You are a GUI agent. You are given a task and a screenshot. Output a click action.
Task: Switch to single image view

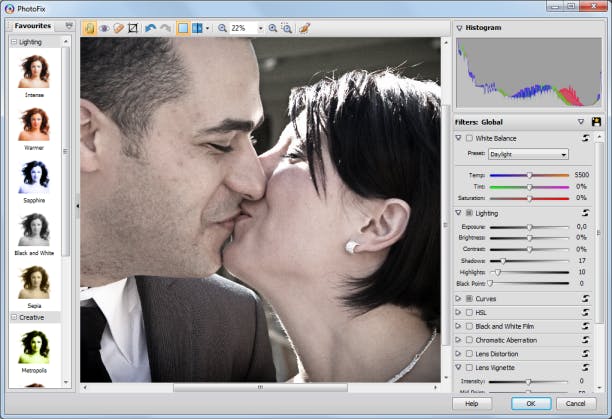(x=183, y=28)
